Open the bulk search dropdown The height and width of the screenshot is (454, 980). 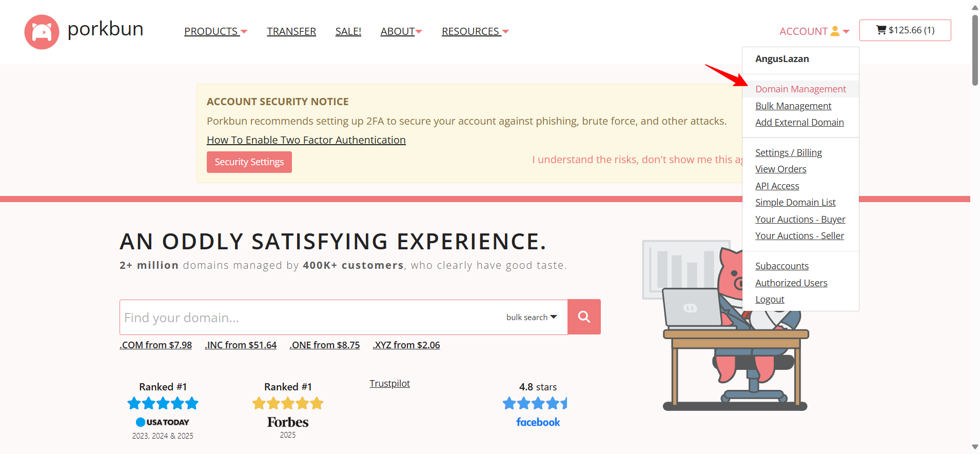pyautogui.click(x=532, y=317)
